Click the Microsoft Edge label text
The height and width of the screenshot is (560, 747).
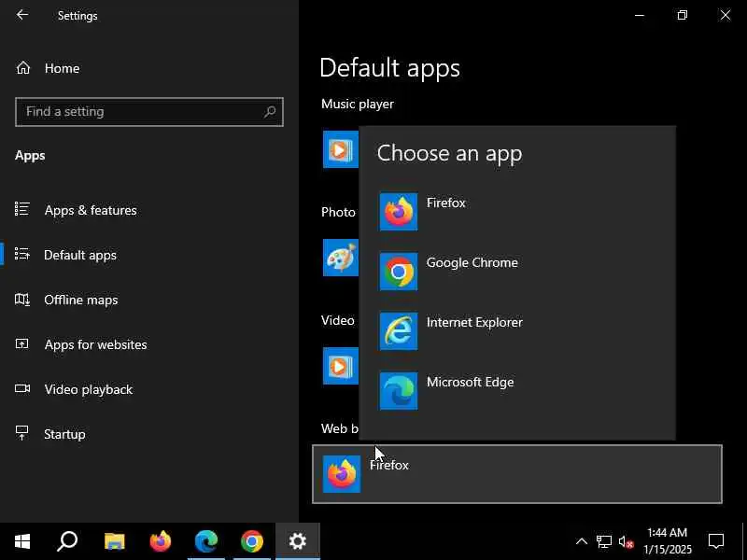pos(471,382)
